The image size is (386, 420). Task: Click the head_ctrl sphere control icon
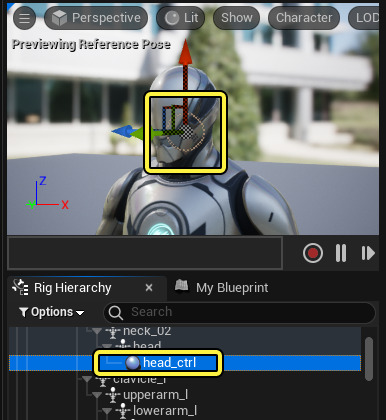tap(133, 363)
